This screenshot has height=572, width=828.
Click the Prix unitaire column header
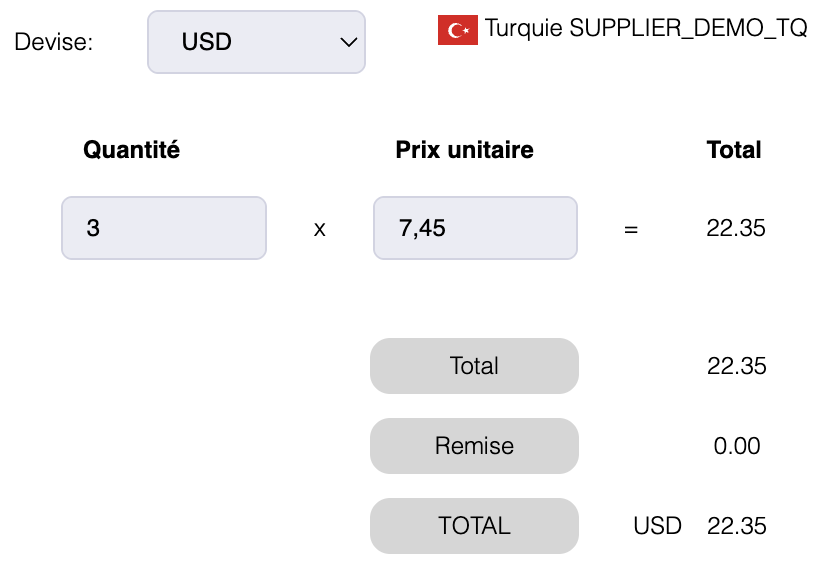tap(464, 150)
